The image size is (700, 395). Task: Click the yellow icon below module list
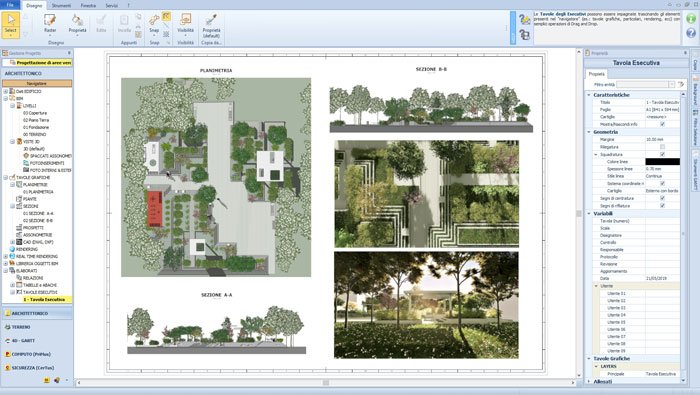(x=46, y=380)
